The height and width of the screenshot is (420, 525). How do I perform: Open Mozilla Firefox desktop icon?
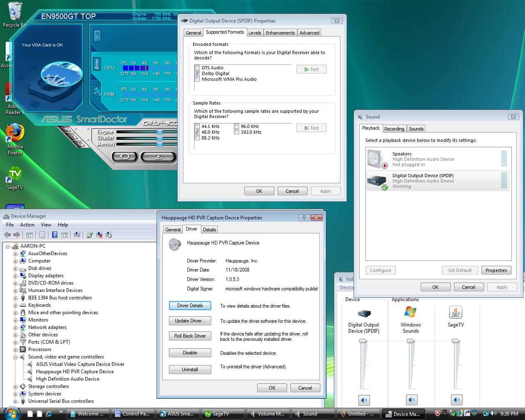15,139
